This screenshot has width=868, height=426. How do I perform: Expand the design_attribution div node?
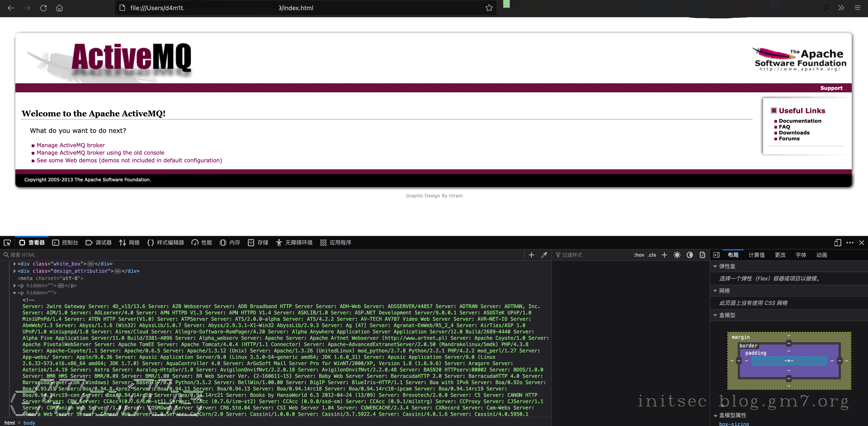click(14, 271)
